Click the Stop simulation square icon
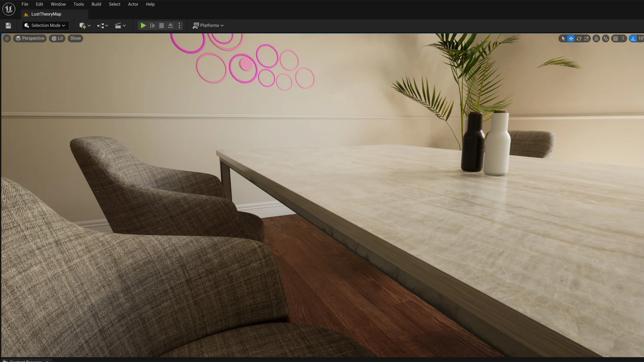 coord(161,25)
